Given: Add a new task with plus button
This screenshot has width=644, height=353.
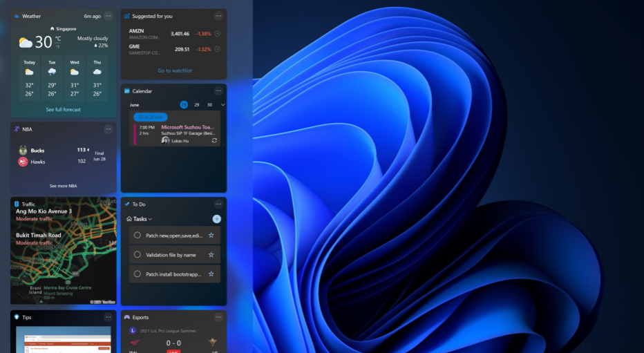Looking at the screenshot, I should 217,219.
